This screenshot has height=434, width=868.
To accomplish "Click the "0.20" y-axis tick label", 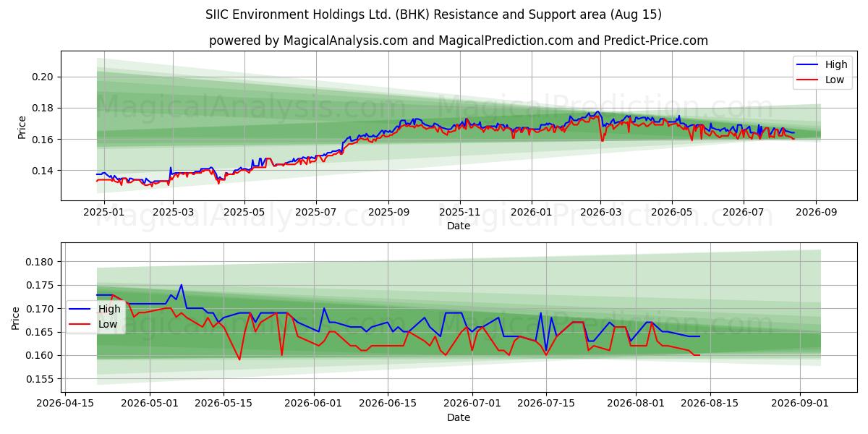I will click(x=43, y=77).
